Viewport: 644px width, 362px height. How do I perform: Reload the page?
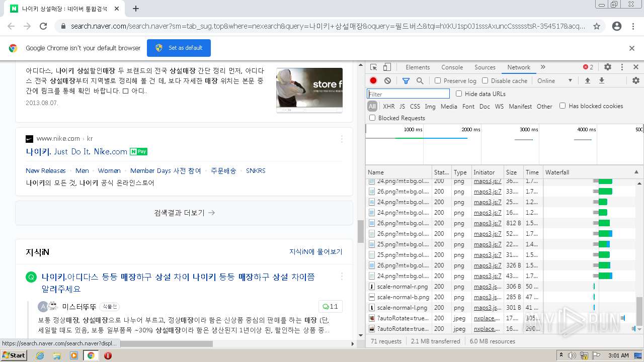click(43, 26)
